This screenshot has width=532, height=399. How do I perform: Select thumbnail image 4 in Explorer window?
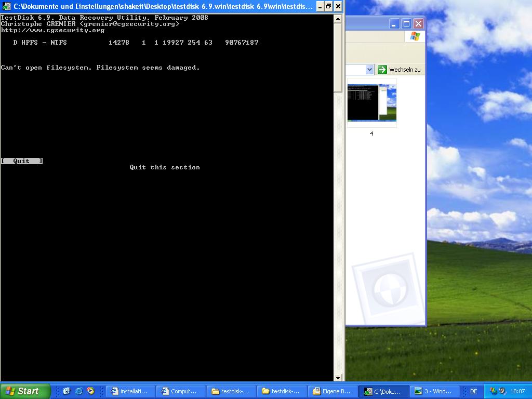pyautogui.click(x=372, y=103)
